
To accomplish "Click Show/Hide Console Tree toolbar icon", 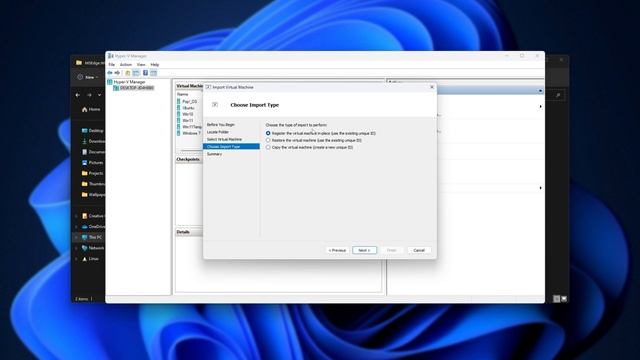I will (x=136, y=73).
